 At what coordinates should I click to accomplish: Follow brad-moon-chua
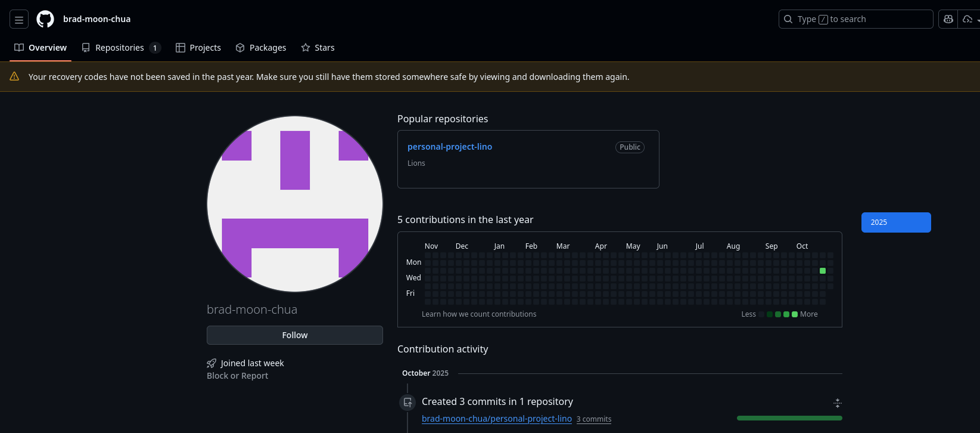(294, 335)
